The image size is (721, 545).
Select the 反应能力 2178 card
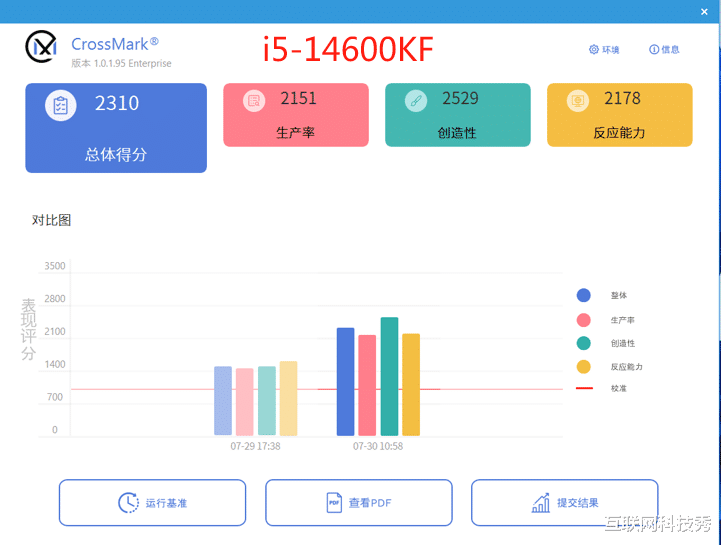[619, 115]
